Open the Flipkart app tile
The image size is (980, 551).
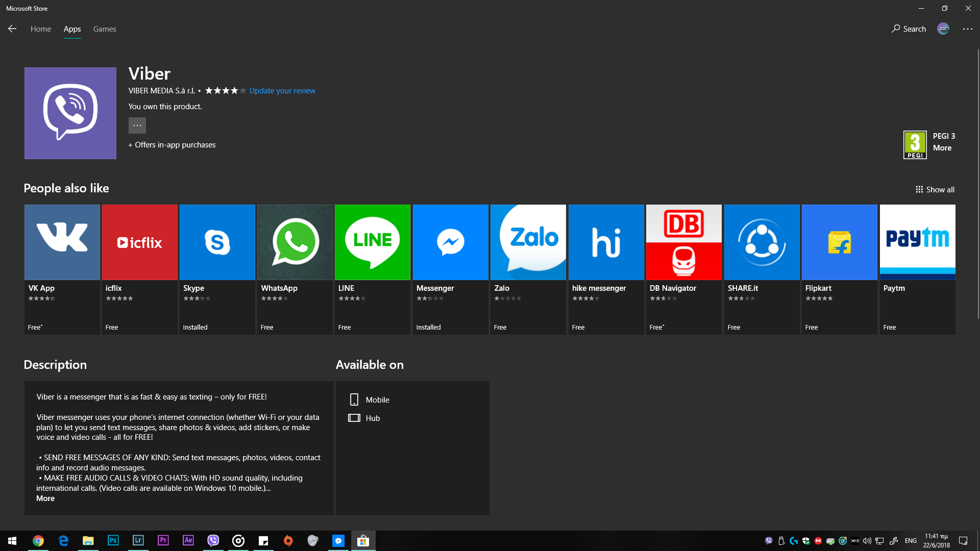click(x=840, y=269)
